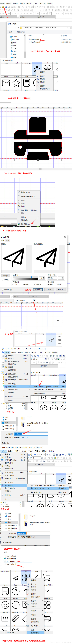
Task: Choose 撤销 字形 3 - 删除轮廓 entry
Action: [29, 210]
